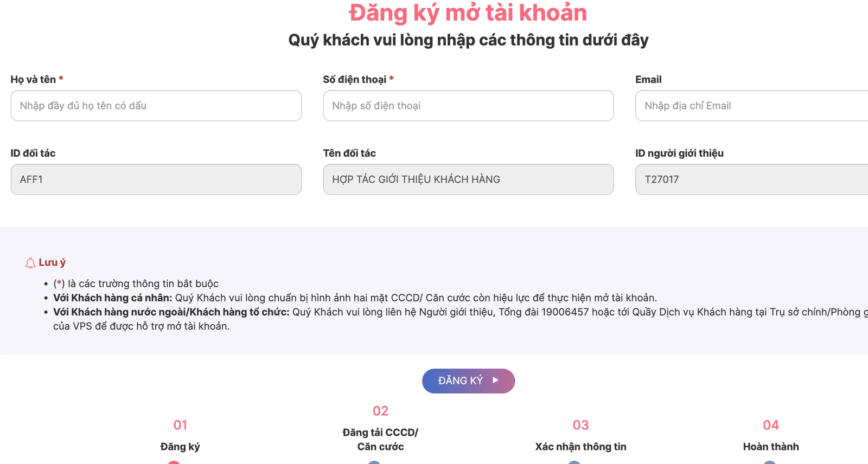This screenshot has height=464, width=868.
Task: Select the Hoàn thành step label
Action: (770, 446)
